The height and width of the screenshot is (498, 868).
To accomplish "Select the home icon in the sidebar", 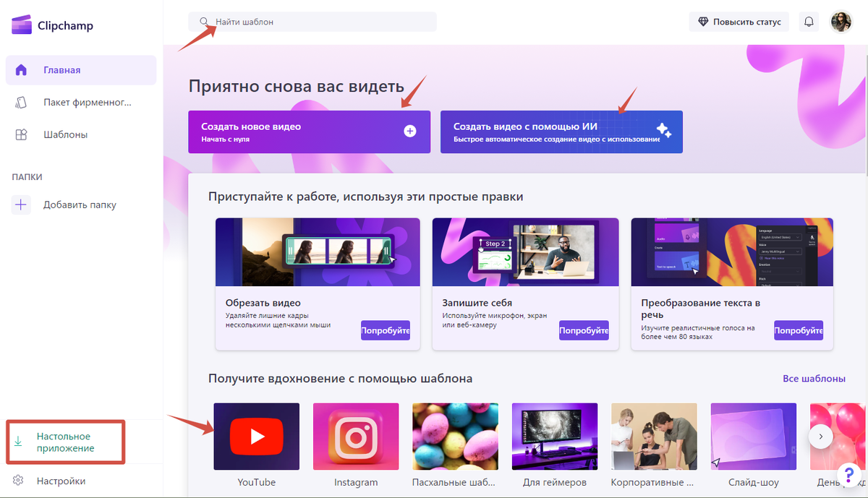I will point(20,70).
